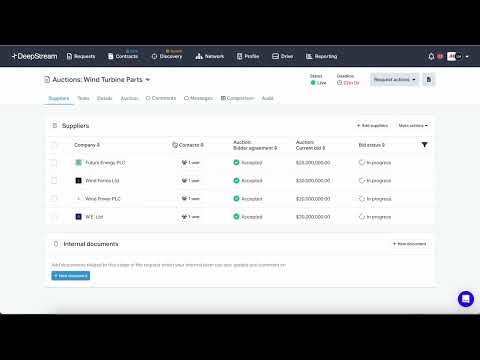Click New document link in Internal documents header
The height and width of the screenshot is (360, 480).
(410, 244)
